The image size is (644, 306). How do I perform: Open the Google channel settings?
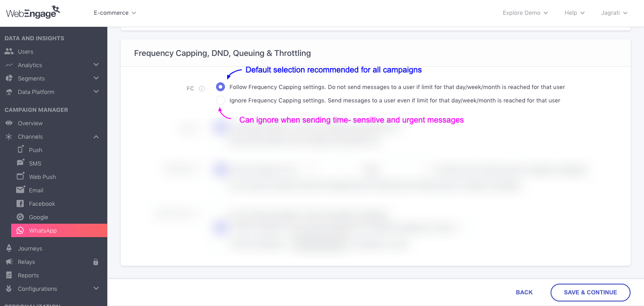38,217
